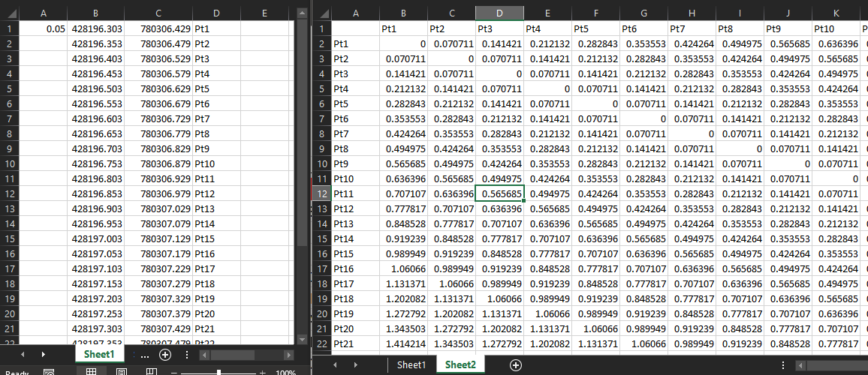
Task: Click the Pt3 label in the left window
Action: (x=216, y=58)
